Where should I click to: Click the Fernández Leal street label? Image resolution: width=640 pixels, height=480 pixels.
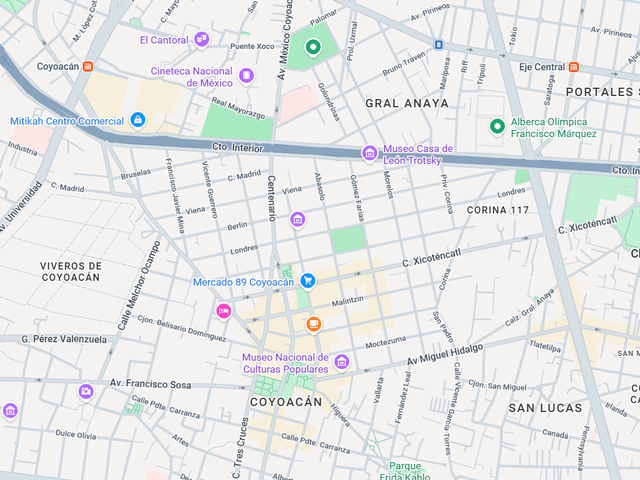point(403,397)
